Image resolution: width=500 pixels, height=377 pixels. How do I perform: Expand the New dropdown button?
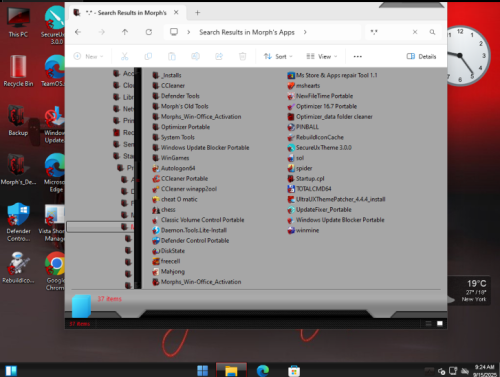coord(88,56)
